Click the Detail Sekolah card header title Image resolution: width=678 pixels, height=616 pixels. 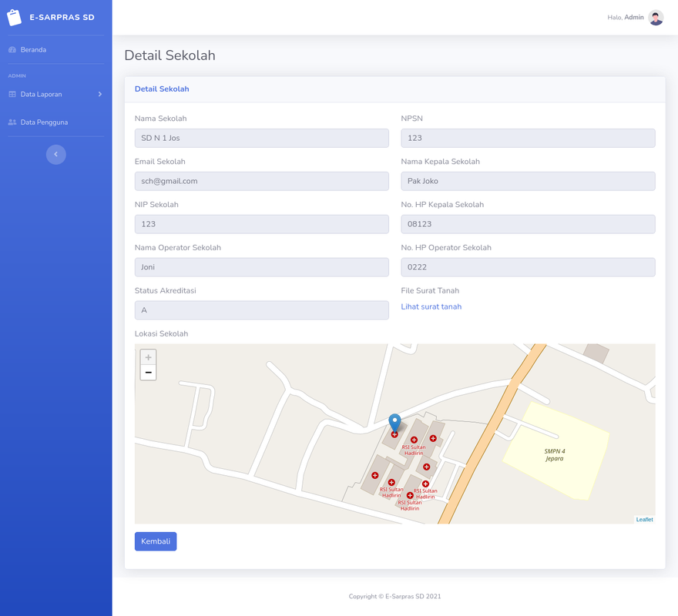click(x=162, y=89)
